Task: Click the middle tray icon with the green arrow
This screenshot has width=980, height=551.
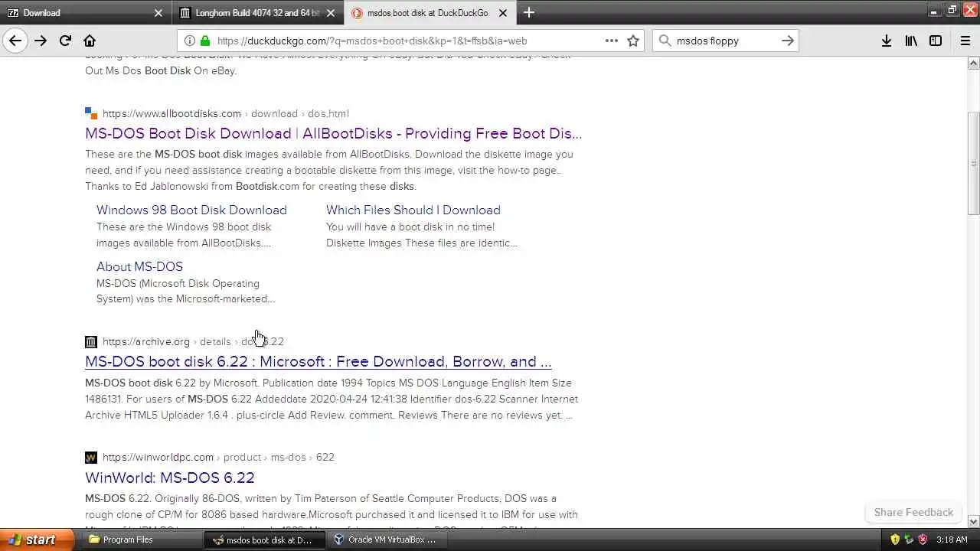Action: (x=909, y=540)
